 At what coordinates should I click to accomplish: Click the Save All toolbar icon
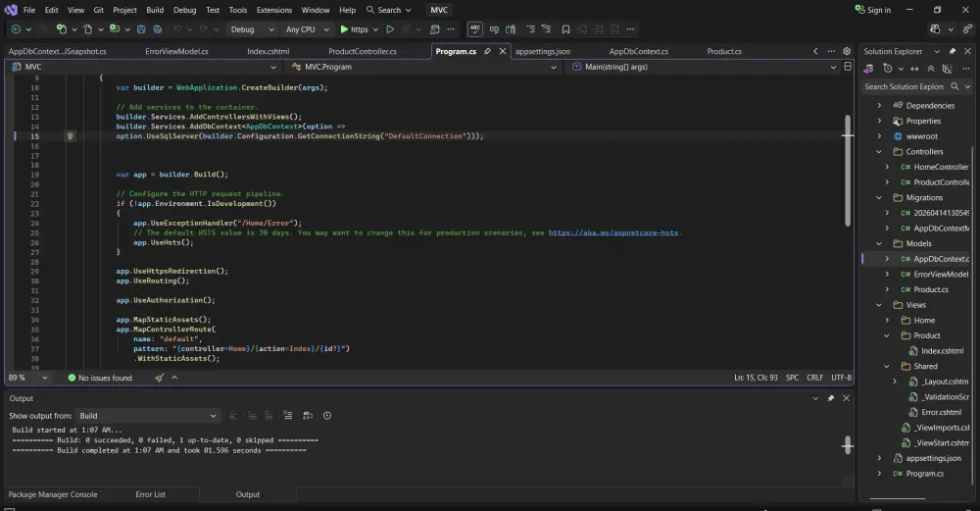click(x=158, y=29)
